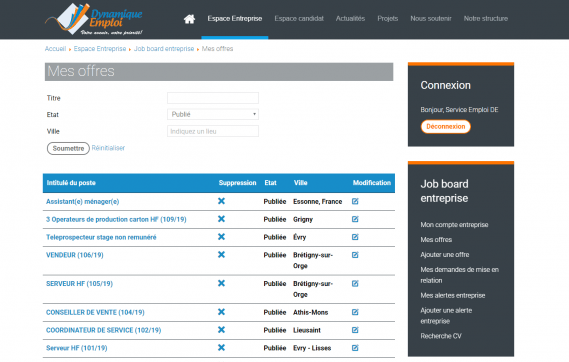The width and height of the screenshot is (569, 362).
Task: Delete the SERVEUR HF (105/19) offer
Action: click(221, 283)
